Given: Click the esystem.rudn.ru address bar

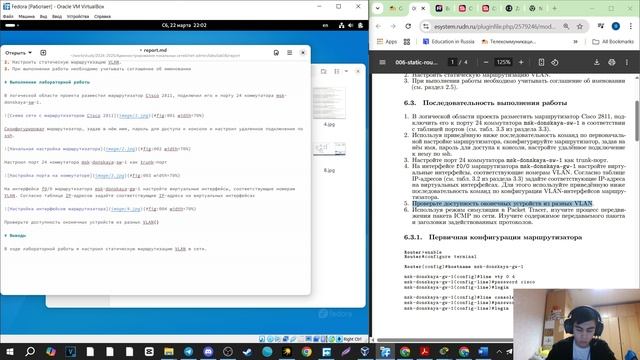Looking at the screenshot, I should tap(494, 26).
